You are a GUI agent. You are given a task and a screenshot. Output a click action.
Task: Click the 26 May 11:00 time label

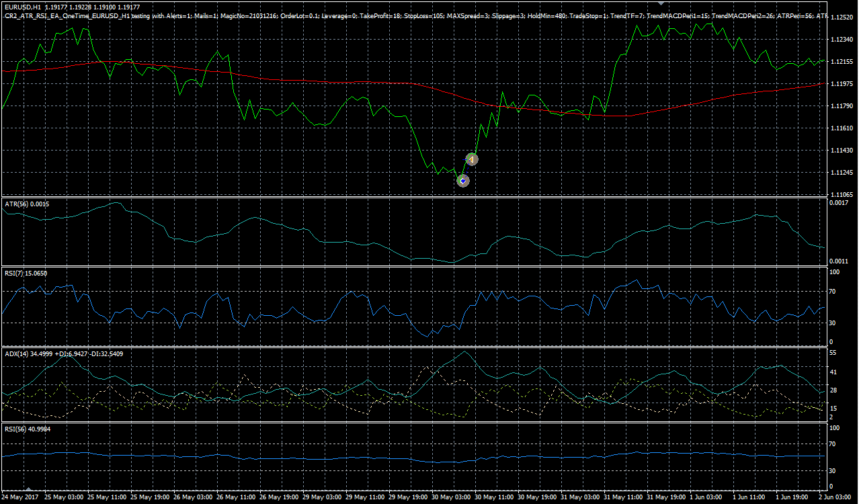236,498
